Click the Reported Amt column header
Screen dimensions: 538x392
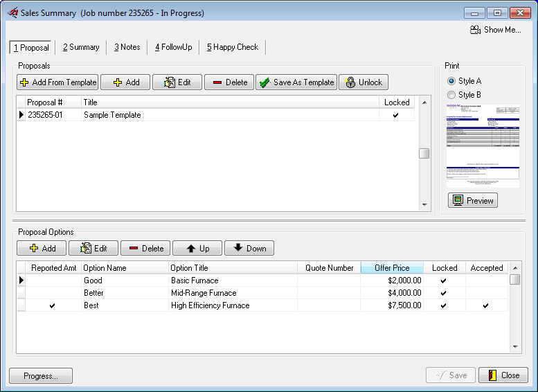(x=53, y=268)
